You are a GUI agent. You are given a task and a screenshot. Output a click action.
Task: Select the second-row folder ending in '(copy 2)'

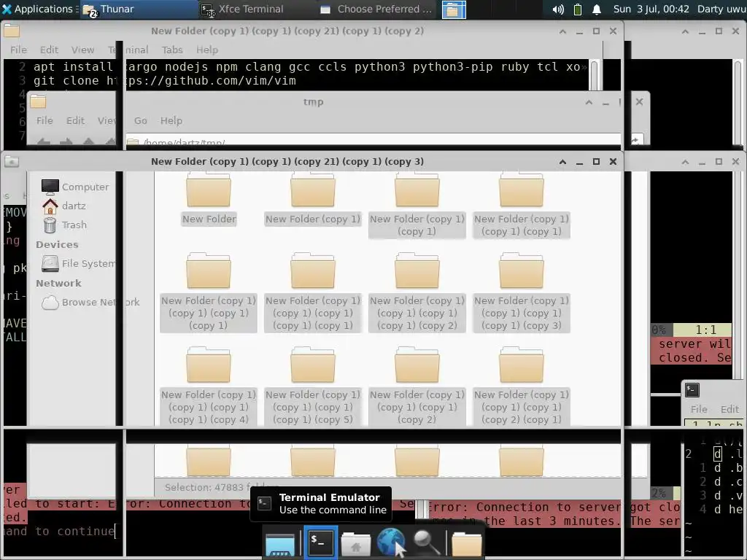pos(417,292)
